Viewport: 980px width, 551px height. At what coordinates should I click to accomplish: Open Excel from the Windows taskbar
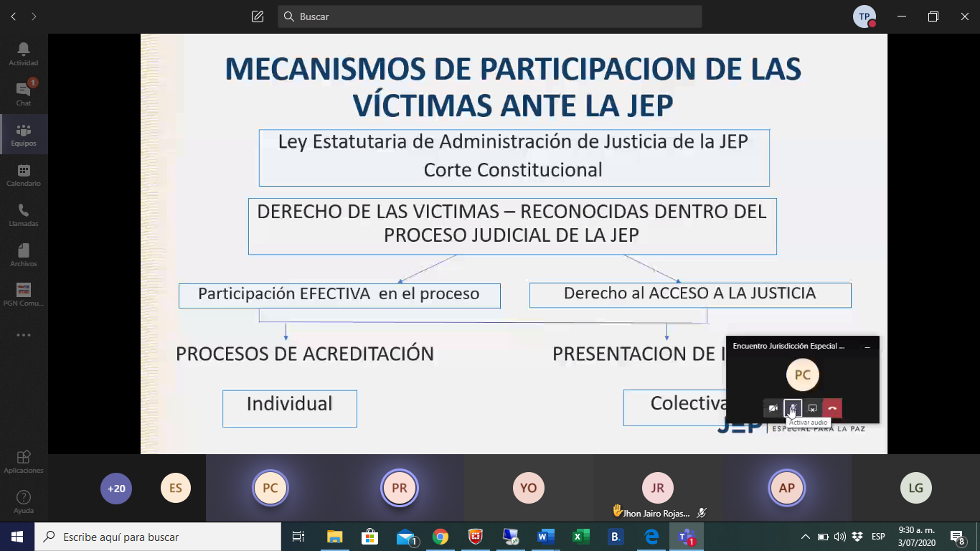[580, 537]
